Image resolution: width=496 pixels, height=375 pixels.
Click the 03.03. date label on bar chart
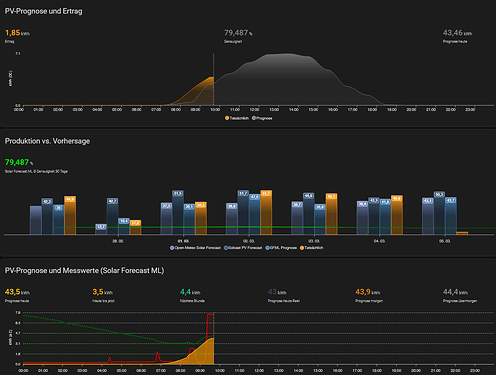(314, 241)
